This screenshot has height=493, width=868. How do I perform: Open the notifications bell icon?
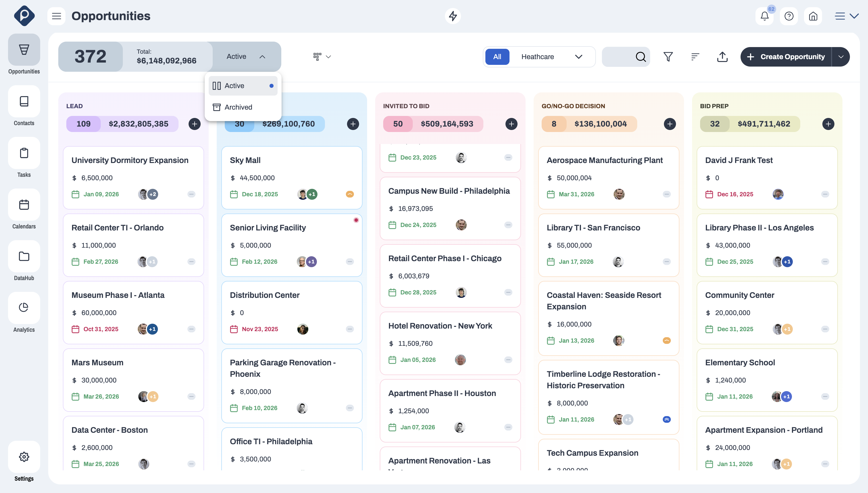[764, 16]
